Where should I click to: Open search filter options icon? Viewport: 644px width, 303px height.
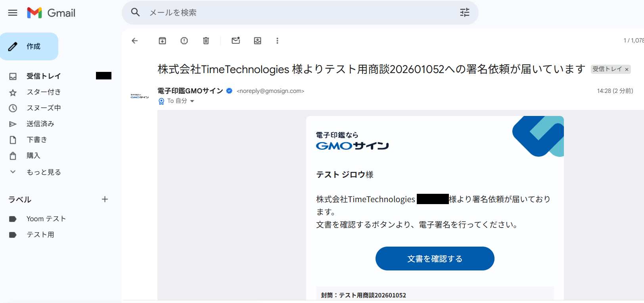click(x=465, y=12)
